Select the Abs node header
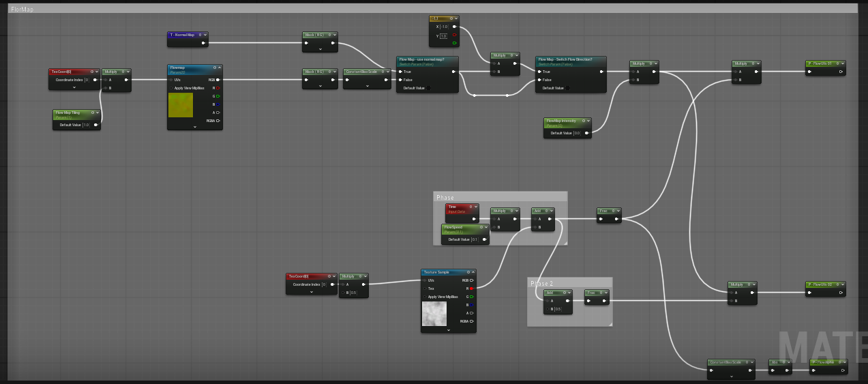 point(780,362)
